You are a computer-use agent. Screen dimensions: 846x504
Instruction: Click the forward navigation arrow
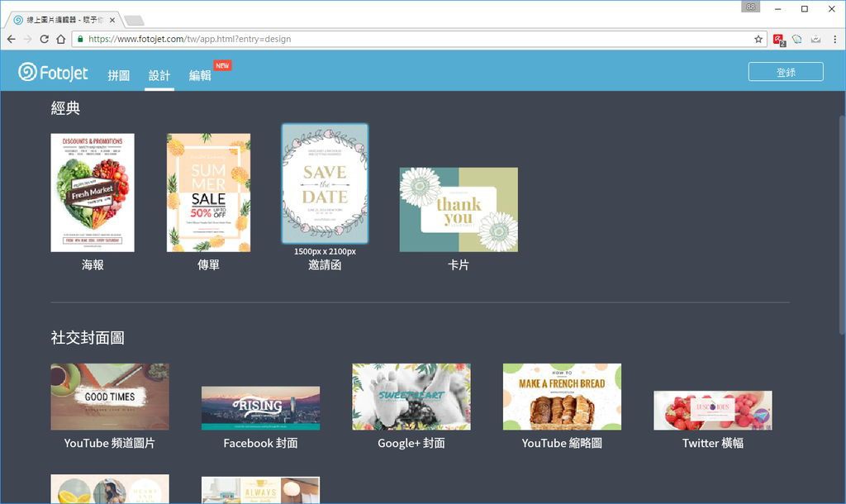tap(27, 39)
